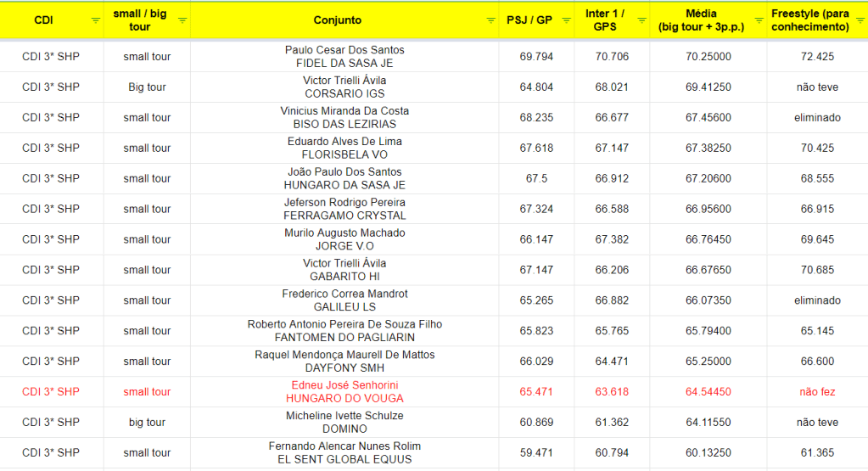Click 'eliminado' in the BISO DAS LEZIRIAS row
Viewport: 868px width, 471px height.
tap(817, 118)
